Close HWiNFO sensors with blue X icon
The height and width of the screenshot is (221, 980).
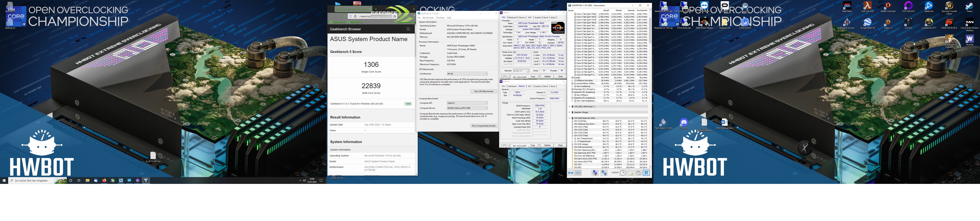[646, 173]
